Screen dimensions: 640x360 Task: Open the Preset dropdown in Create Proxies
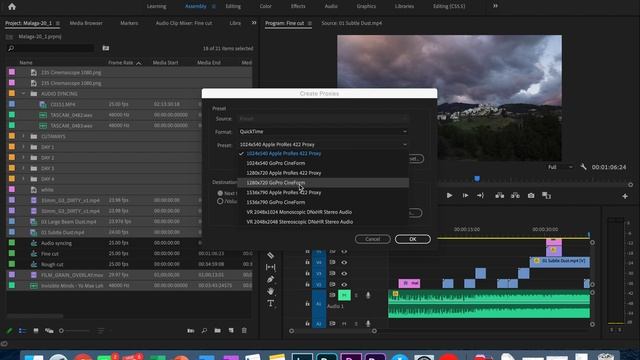pos(323,144)
